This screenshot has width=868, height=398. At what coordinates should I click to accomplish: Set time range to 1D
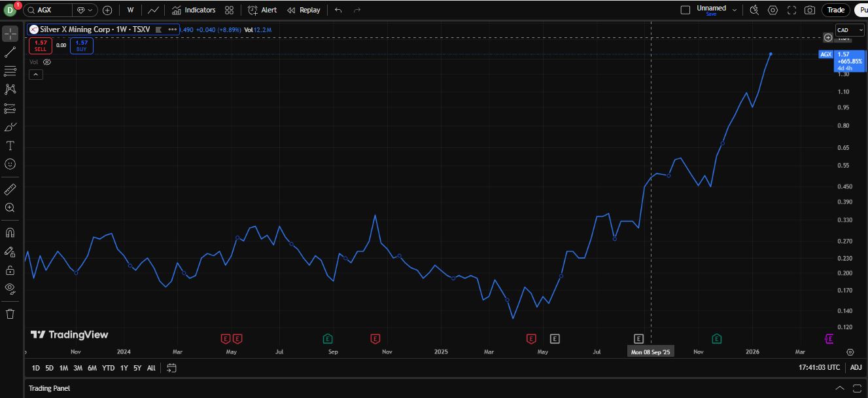(x=36, y=368)
